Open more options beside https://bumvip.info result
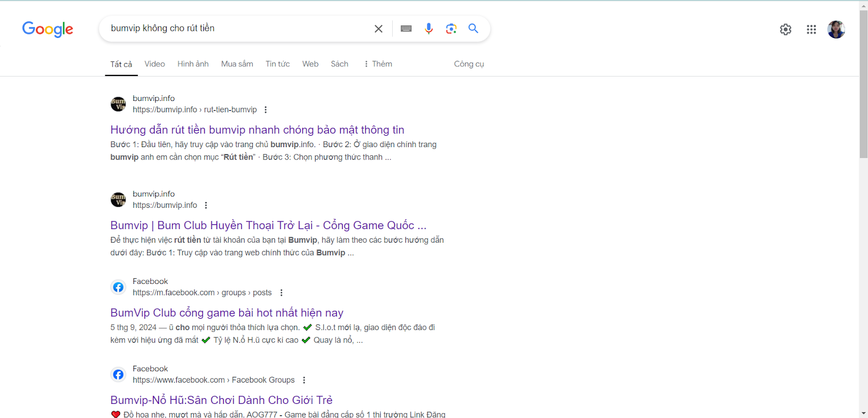 (206, 205)
